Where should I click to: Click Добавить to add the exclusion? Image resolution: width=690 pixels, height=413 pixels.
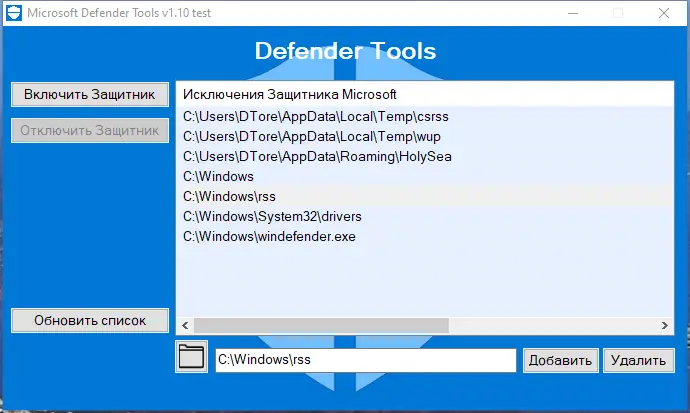[560, 361]
